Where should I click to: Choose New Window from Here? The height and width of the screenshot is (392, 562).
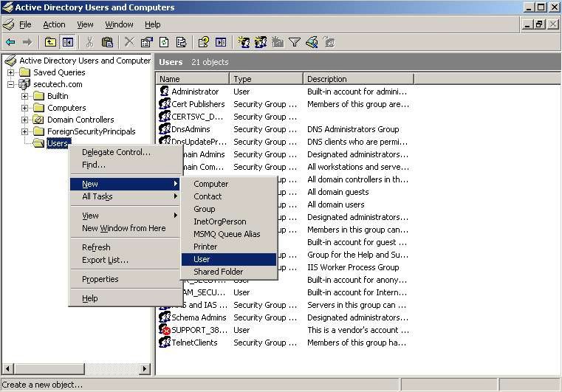126,228
